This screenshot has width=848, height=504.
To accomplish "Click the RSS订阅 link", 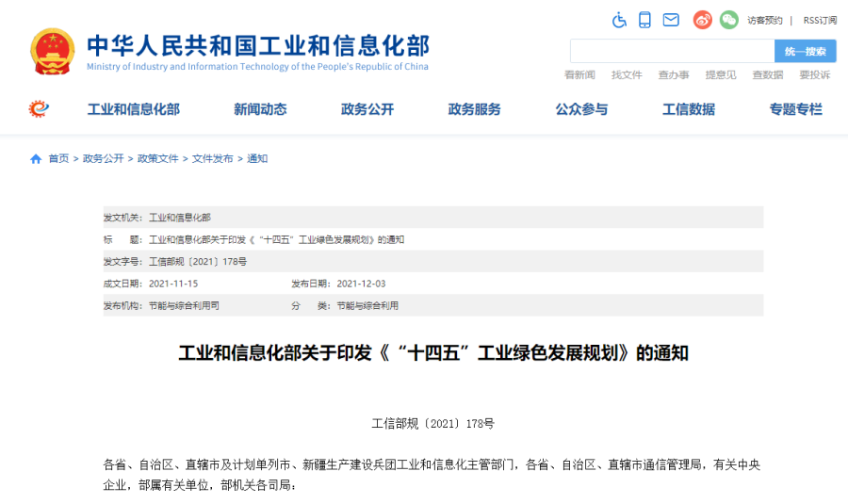I will click(819, 21).
